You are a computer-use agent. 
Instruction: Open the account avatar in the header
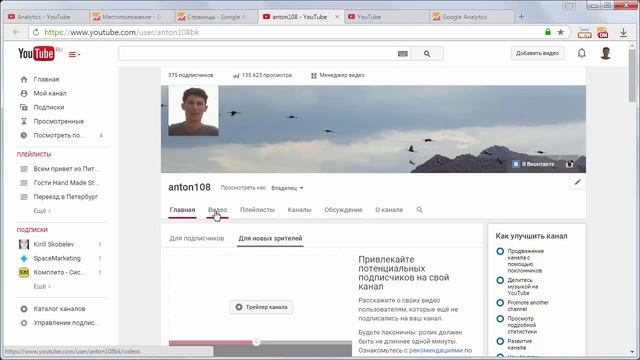pyautogui.click(x=605, y=53)
